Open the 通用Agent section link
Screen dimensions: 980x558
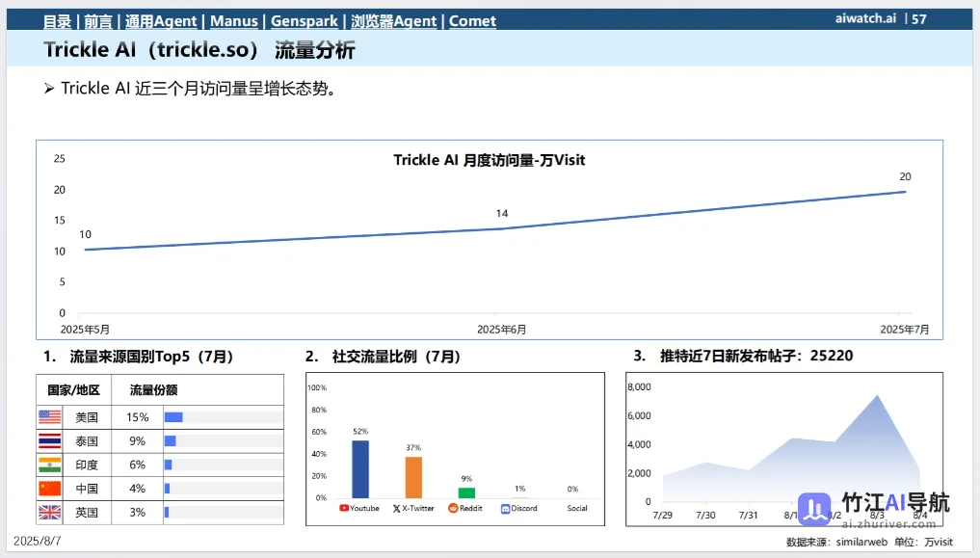(x=161, y=21)
